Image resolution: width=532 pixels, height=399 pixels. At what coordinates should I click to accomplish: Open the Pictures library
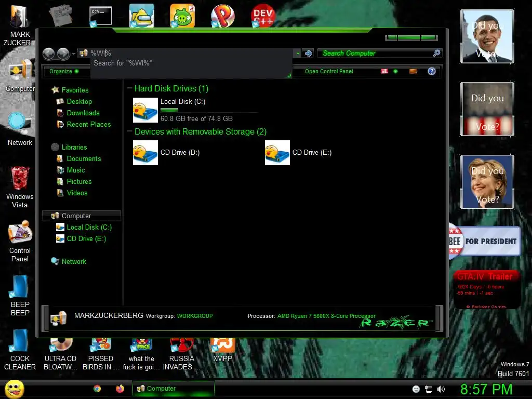click(x=79, y=181)
